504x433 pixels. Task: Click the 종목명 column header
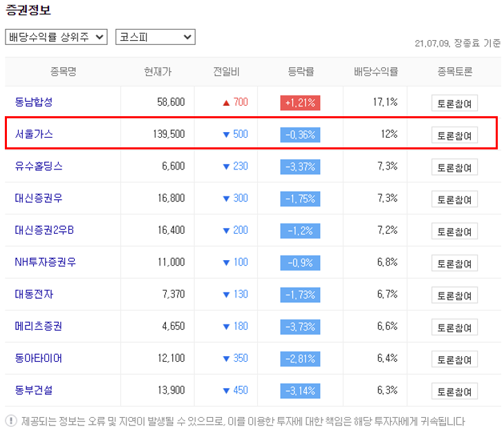coord(64,71)
